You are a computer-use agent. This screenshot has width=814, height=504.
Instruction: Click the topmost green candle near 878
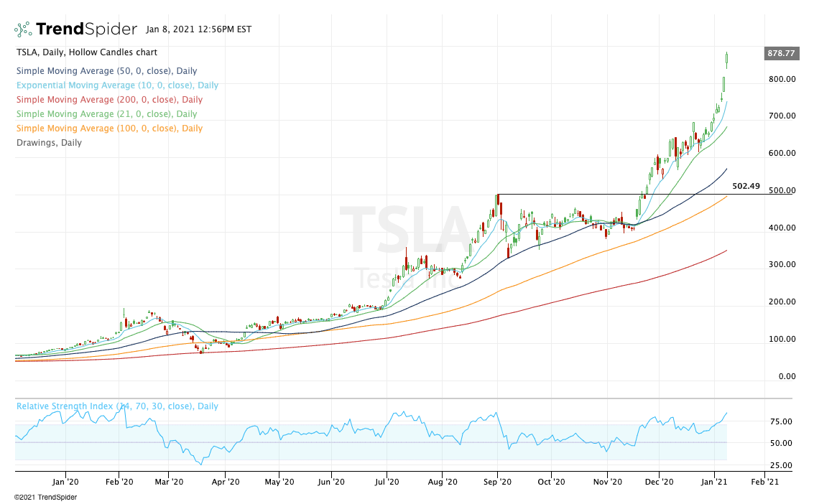[x=727, y=60]
